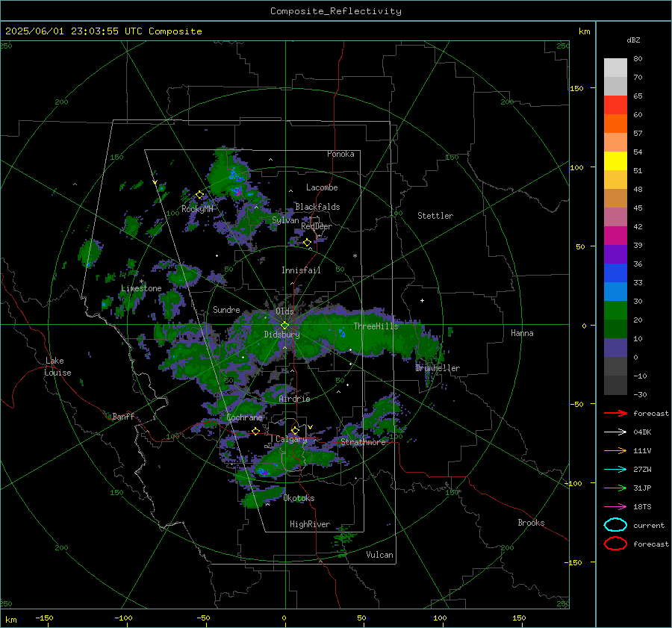This screenshot has width=672, height=628.
Task: Click the Composite_Reflectivity title
Action: [336, 11]
